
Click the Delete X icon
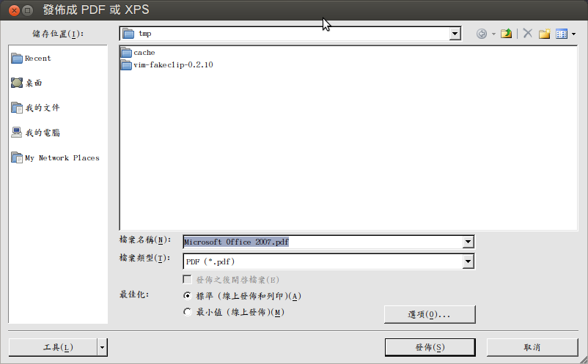528,34
